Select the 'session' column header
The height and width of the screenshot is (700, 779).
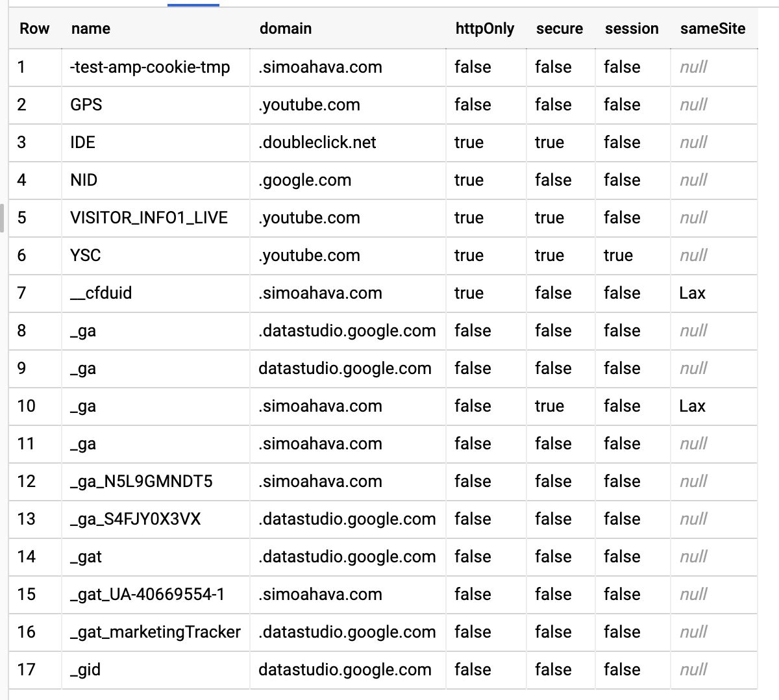632,29
